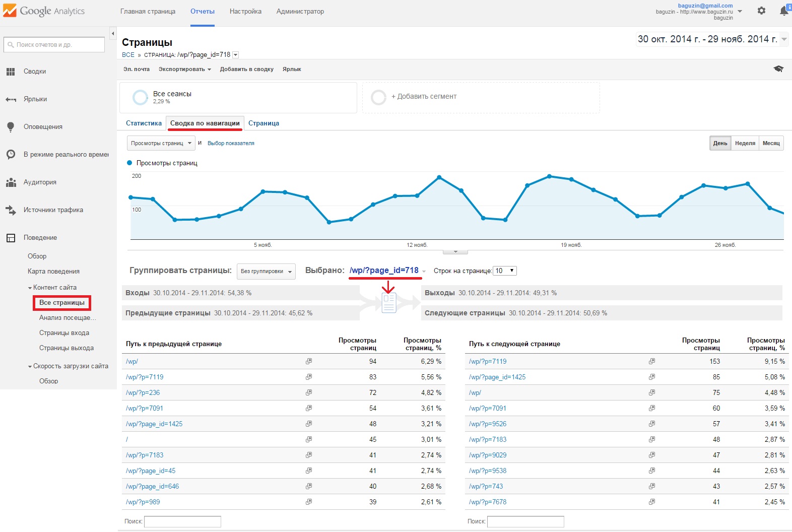
Task: Switch to the Страница tab
Action: click(263, 123)
